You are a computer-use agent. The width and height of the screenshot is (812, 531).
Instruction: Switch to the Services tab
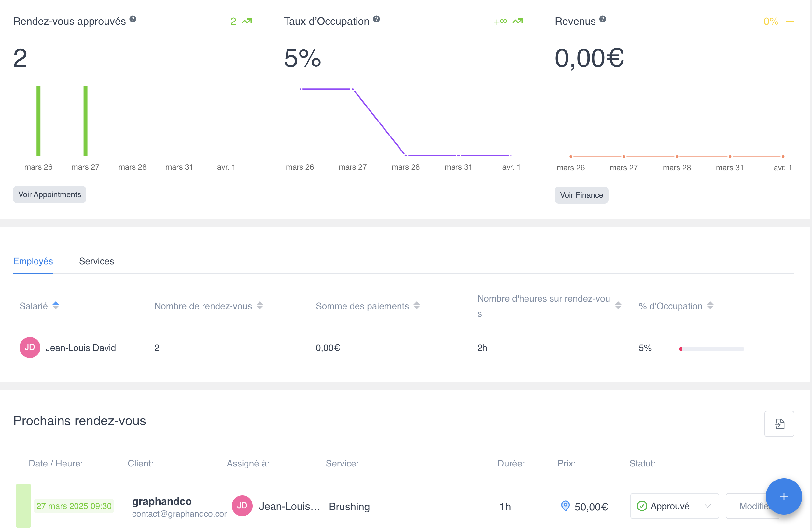click(x=96, y=261)
